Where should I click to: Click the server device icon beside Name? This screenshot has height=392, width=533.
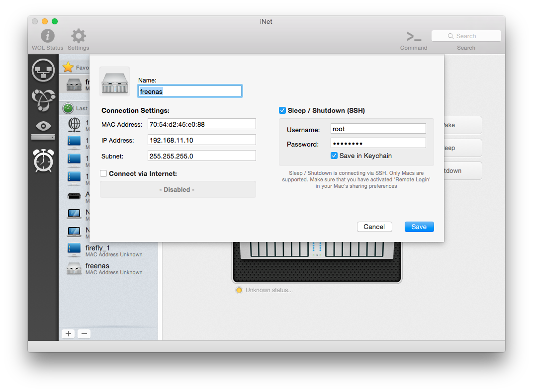(x=115, y=81)
